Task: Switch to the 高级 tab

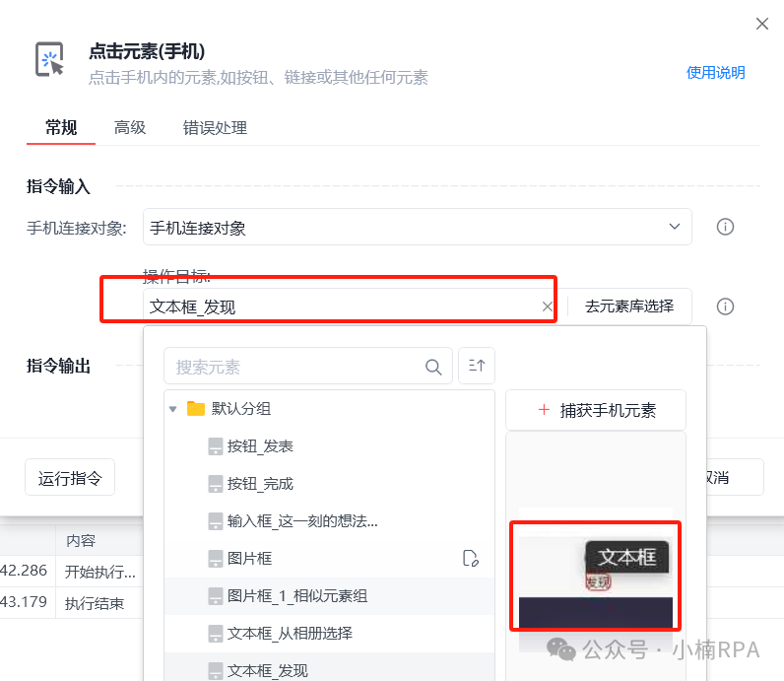Action: pos(129,127)
